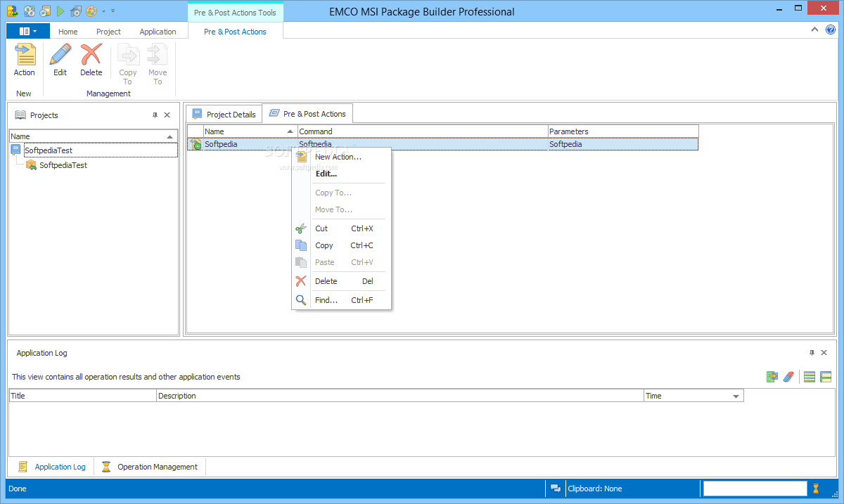Switch to the Operation Management bottom tab

pos(150,467)
